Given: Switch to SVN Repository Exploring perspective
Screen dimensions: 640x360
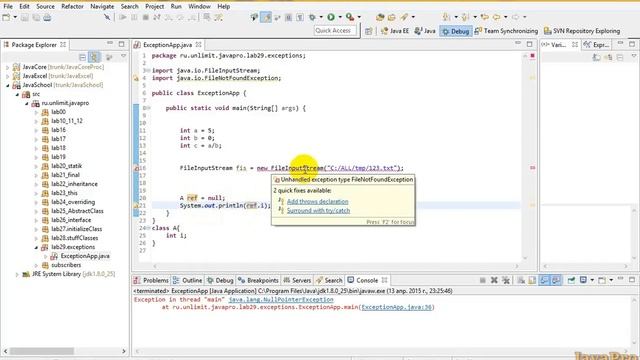Looking at the screenshot, I should [582, 31].
